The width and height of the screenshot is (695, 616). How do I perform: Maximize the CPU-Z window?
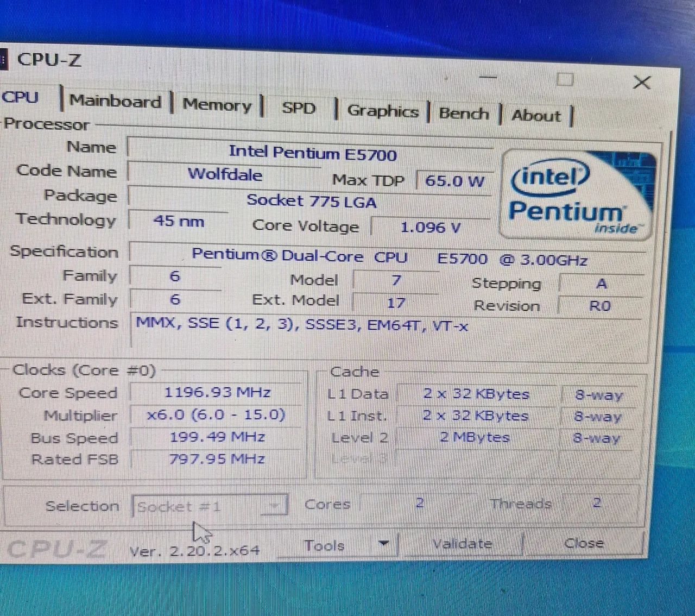point(565,80)
